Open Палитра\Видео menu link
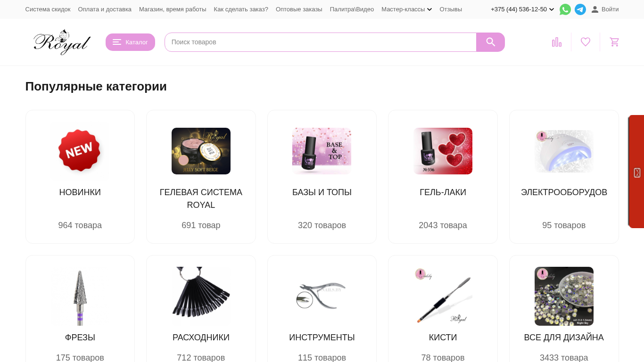 pyautogui.click(x=352, y=9)
